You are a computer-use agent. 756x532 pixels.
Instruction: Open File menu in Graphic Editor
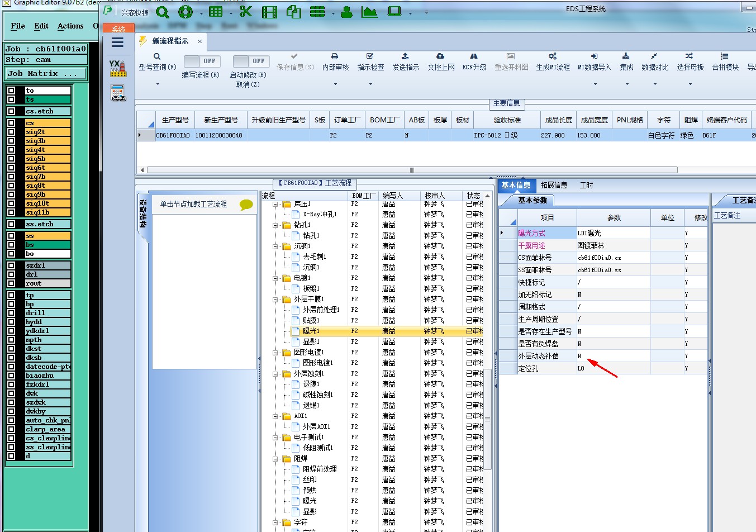(18, 26)
